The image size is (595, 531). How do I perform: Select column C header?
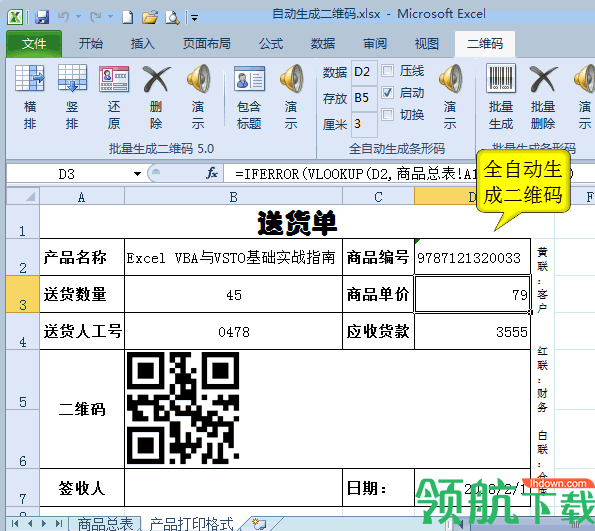378,197
